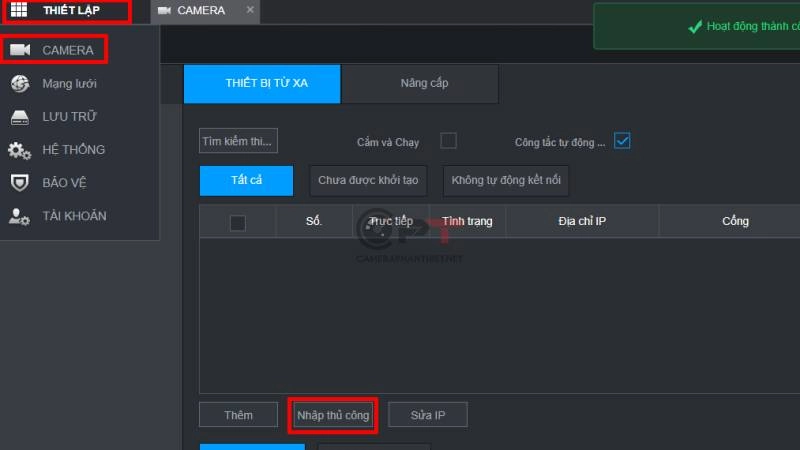
Task: Open the Mạng lưới menu label
Action: pos(69,84)
